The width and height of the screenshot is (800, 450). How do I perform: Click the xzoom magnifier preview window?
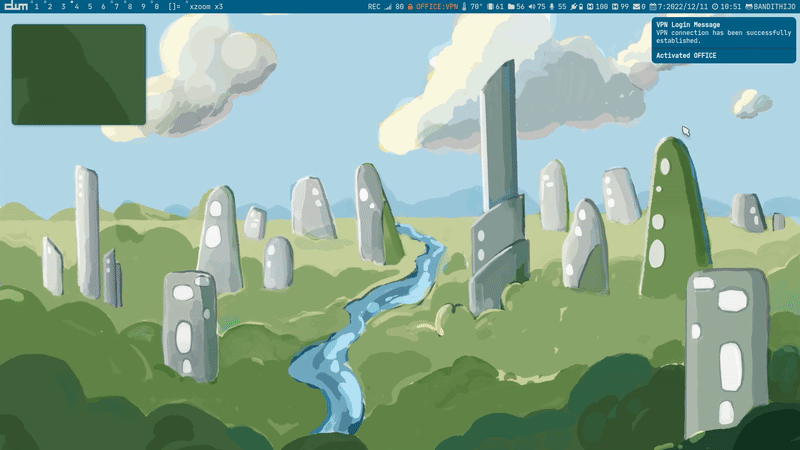coord(78,75)
